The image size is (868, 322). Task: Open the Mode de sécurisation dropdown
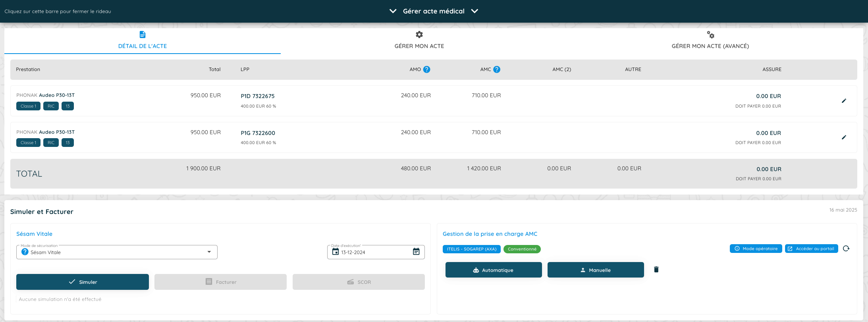[209, 252]
